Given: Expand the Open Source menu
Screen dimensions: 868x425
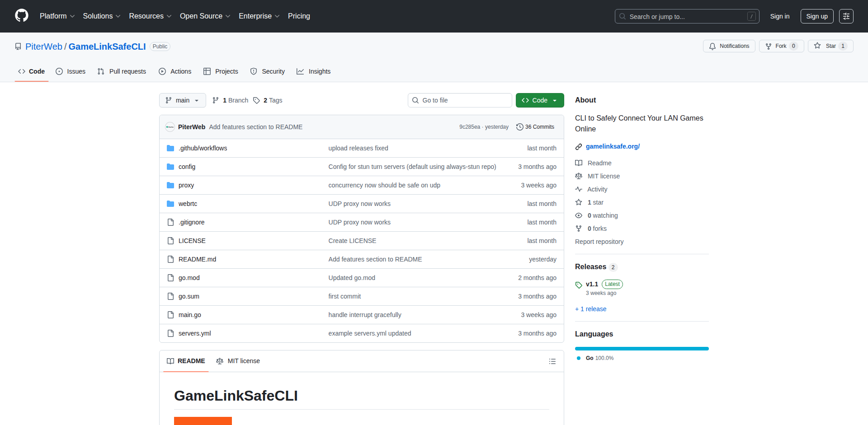Looking at the screenshot, I should [x=205, y=16].
